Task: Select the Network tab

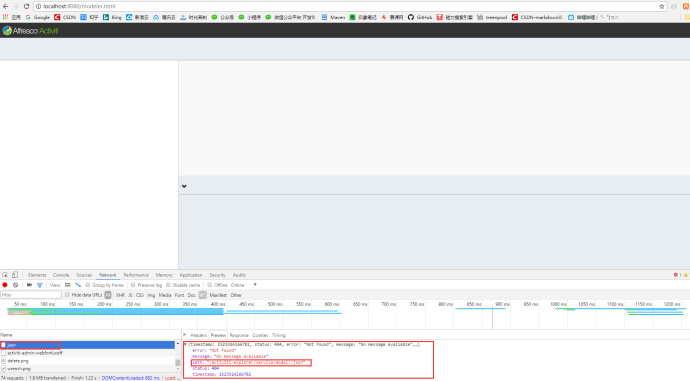Action: tap(107, 275)
